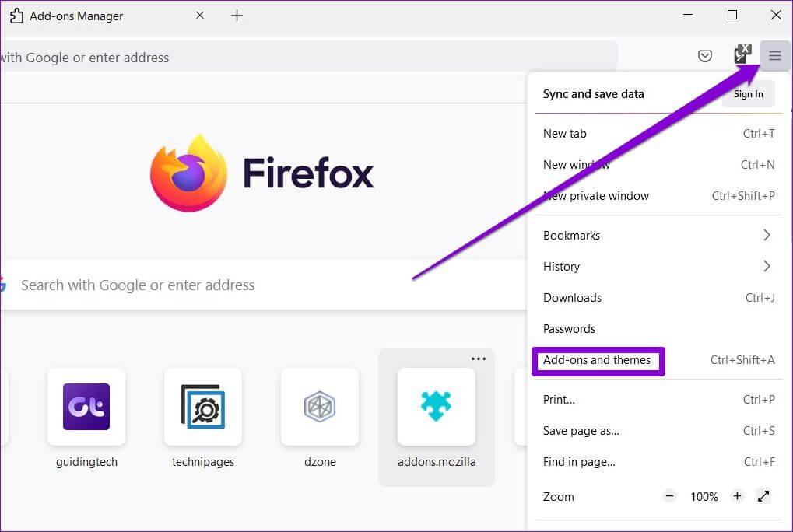This screenshot has width=793, height=532.
Task: Open the dzone shortcut tile
Action: pyautogui.click(x=320, y=418)
